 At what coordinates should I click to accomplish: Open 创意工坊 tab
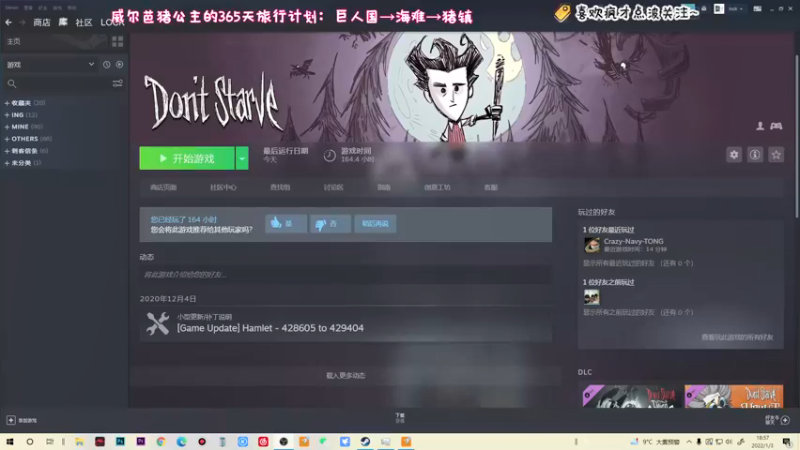(x=437, y=187)
